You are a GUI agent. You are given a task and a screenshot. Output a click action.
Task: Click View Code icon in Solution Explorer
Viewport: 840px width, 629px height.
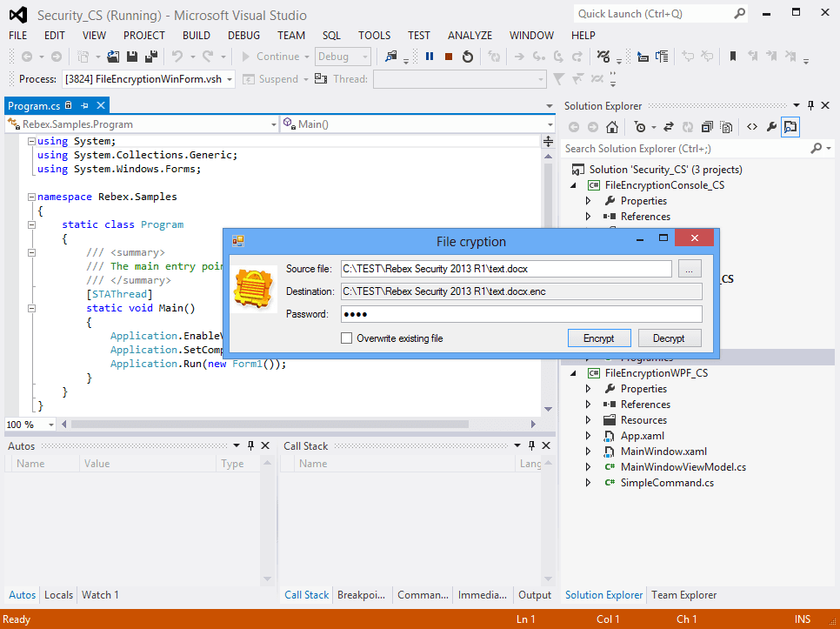pos(752,127)
